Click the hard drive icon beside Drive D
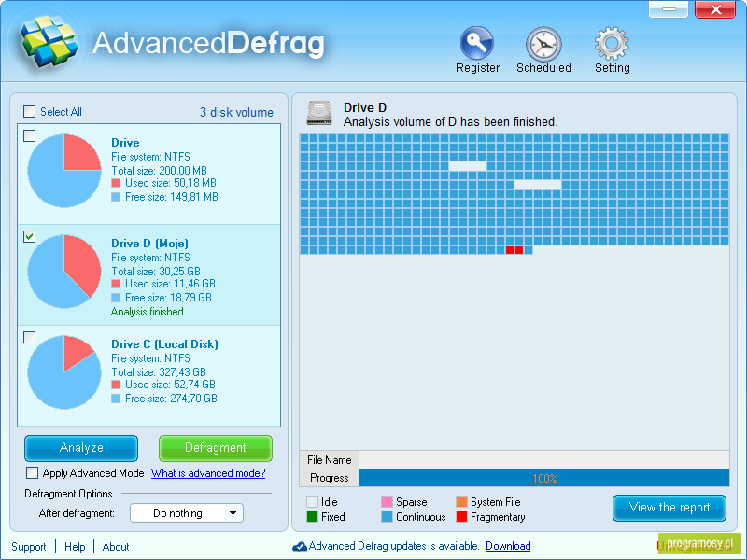The height and width of the screenshot is (560, 747). coord(319,113)
